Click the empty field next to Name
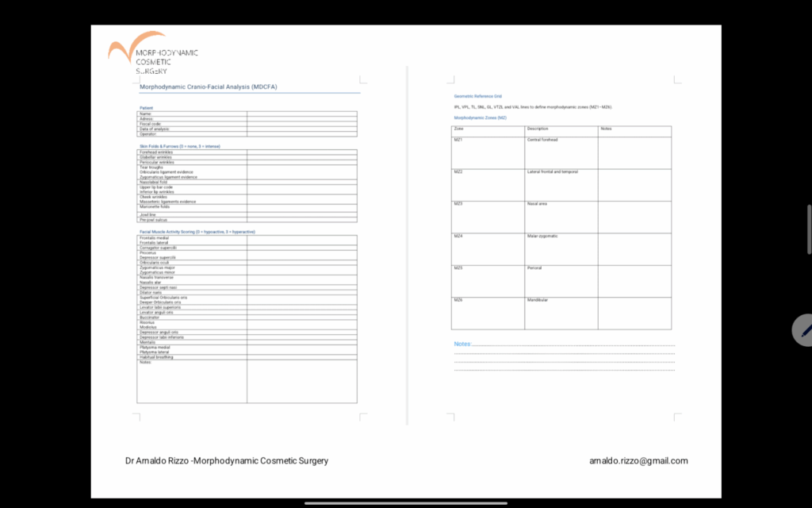The width and height of the screenshot is (812, 508). 301,114
